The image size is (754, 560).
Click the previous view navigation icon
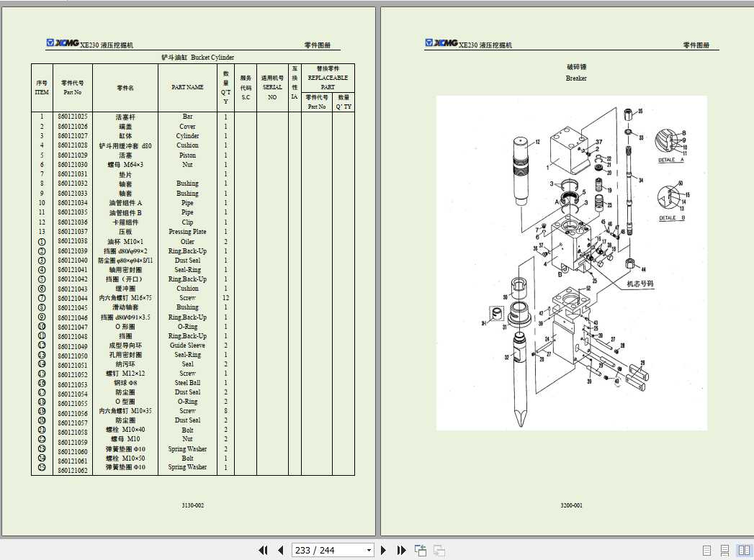tap(421, 550)
